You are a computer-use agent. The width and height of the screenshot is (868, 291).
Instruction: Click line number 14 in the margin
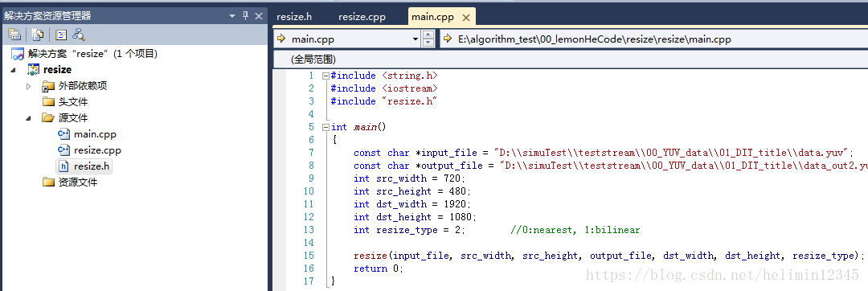(309, 243)
